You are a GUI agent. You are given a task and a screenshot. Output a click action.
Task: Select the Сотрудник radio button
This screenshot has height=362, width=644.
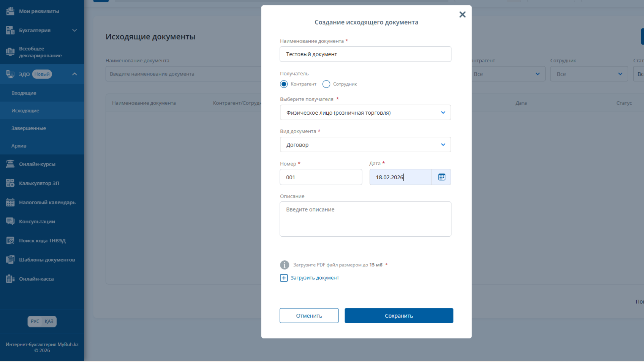(326, 84)
